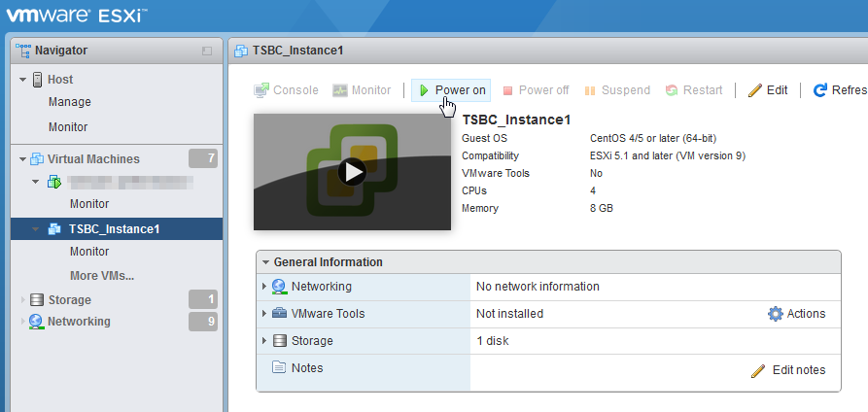
Task: Click the Power off toolbar button
Action: pos(536,90)
